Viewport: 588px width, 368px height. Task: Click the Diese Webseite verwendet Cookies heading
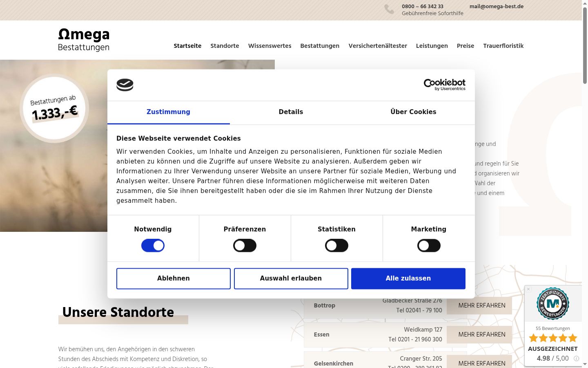click(x=178, y=139)
